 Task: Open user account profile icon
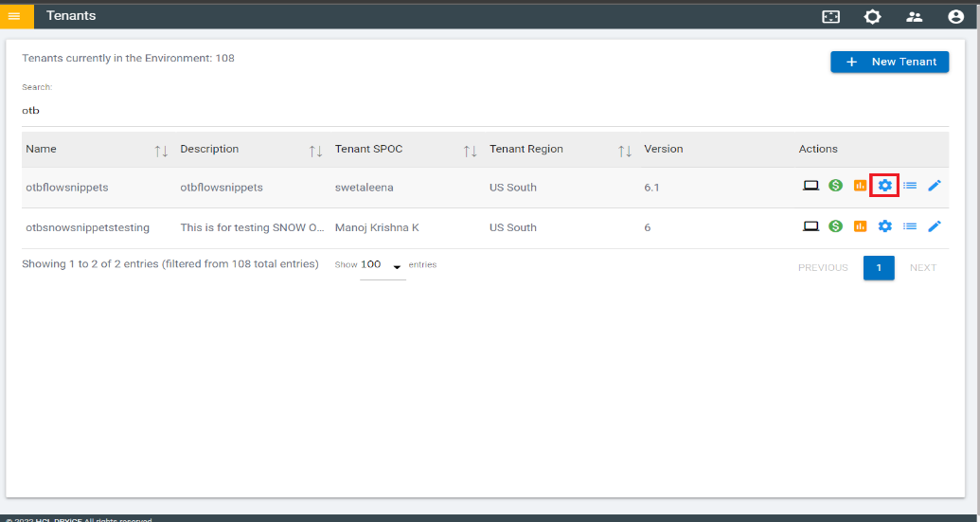(x=955, y=17)
